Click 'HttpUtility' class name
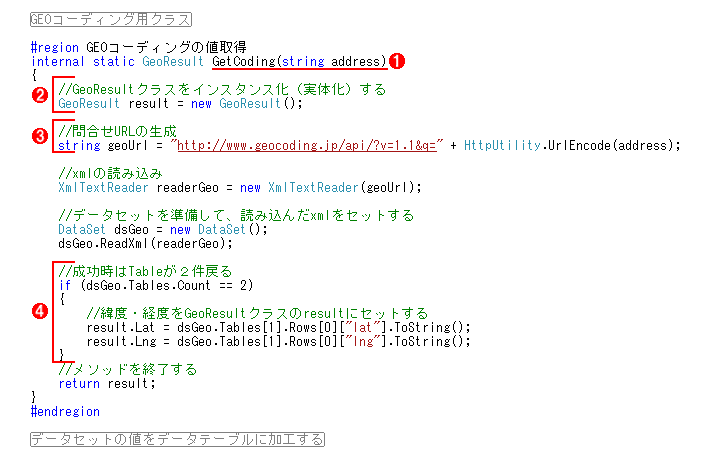This screenshot has width=718, height=459. click(x=502, y=145)
